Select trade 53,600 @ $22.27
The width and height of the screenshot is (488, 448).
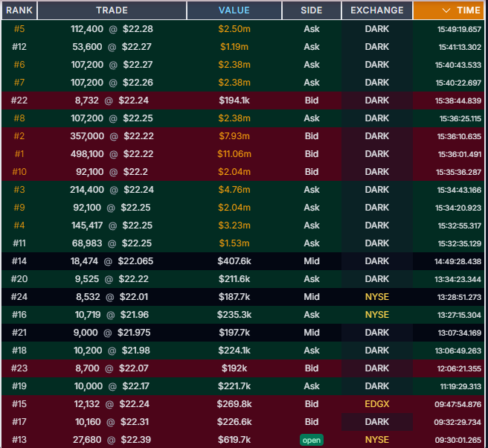click(x=112, y=47)
